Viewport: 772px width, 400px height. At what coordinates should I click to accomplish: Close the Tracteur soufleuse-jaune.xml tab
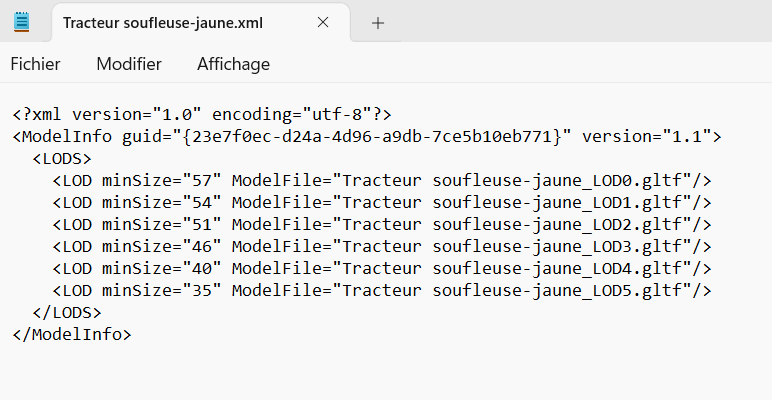pos(323,23)
